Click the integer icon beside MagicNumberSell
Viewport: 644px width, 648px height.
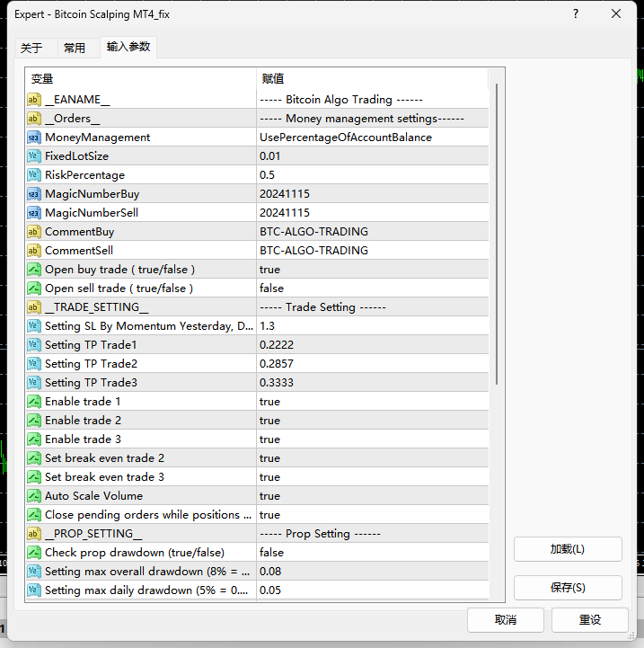[34, 213]
